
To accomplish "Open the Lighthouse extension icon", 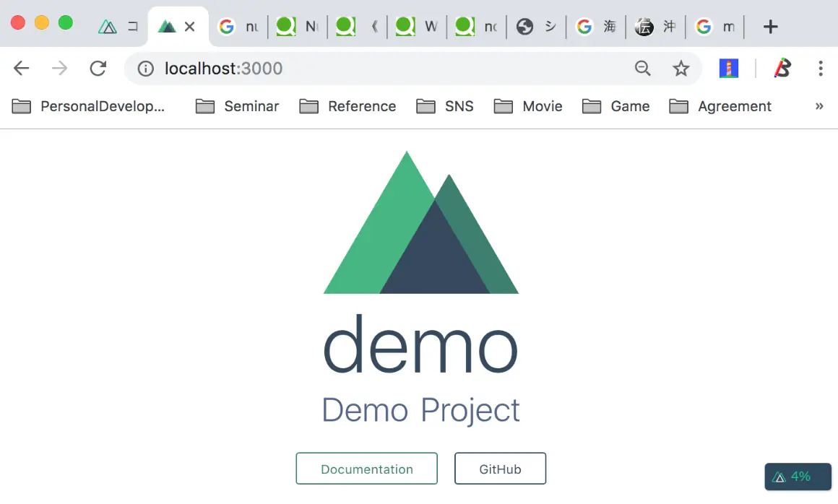I will pyautogui.click(x=729, y=69).
